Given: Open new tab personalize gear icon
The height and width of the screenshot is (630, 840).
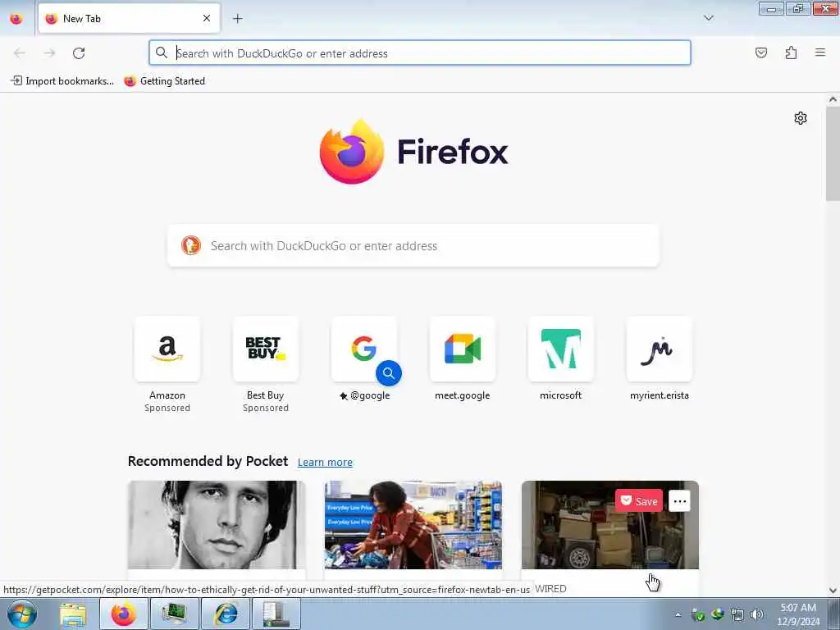Looking at the screenshot, I should tap(800, 118).
